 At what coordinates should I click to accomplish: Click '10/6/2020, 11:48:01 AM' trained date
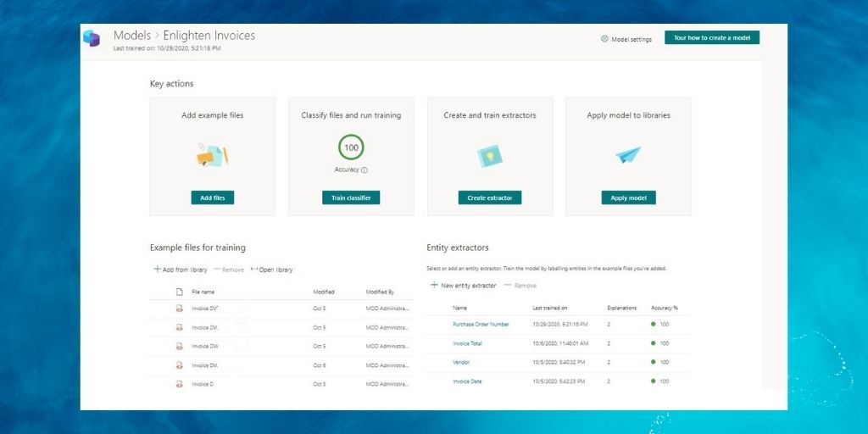click(x=560, y=343)
